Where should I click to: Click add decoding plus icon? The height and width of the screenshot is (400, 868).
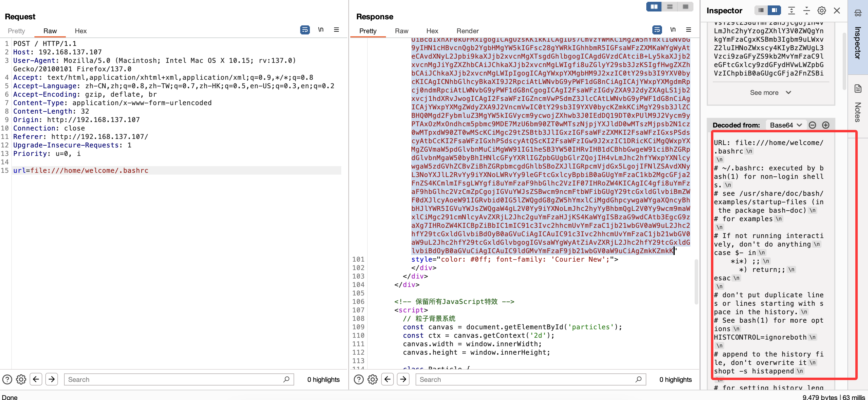825,125
